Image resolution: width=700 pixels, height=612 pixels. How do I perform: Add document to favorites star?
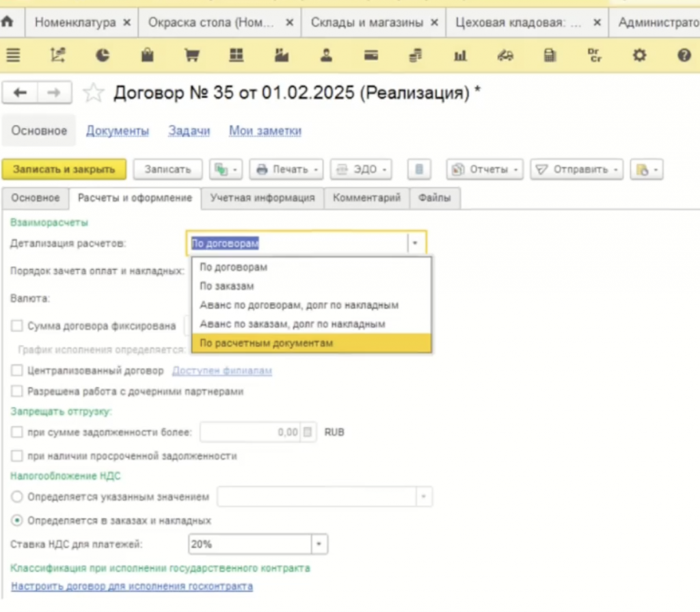[x=93, y=93]
